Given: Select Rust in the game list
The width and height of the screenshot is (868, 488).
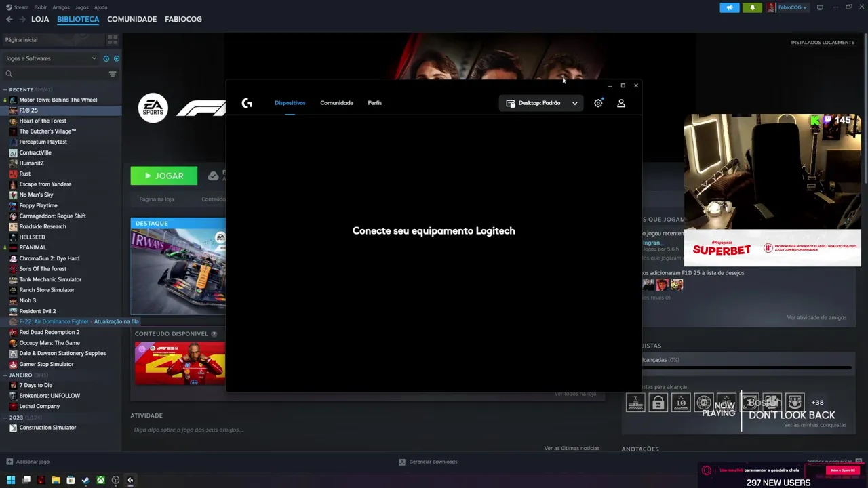Looking at the screenshot, I should tap(25, 174).
